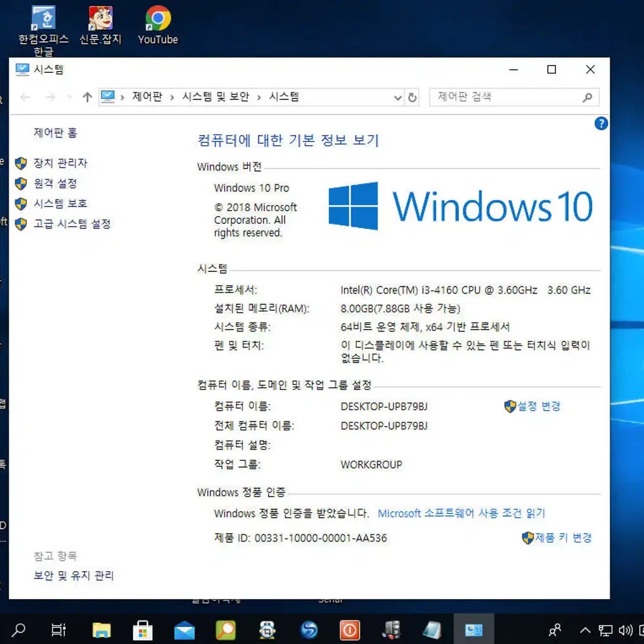Open the green magnifier app on taskbar
Image resolution: width=644 pixels, height=644 pixels.
(226, 629)
